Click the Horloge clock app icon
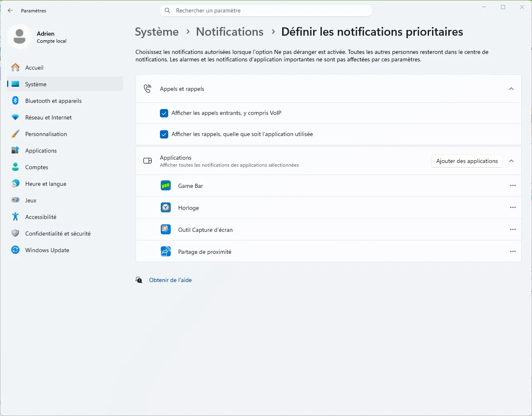 [166, 207]
